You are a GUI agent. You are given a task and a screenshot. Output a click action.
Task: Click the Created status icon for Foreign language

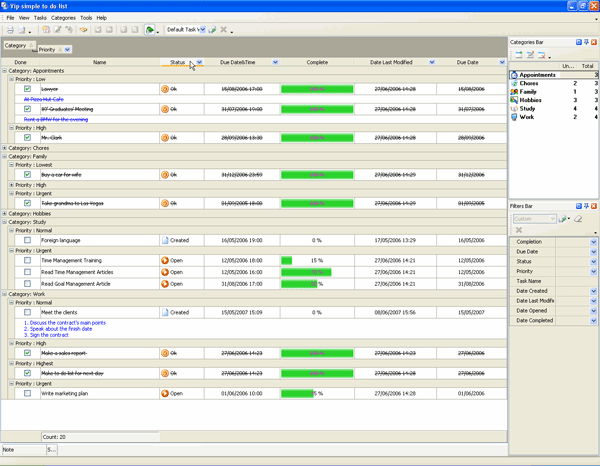tap(165, 240)
